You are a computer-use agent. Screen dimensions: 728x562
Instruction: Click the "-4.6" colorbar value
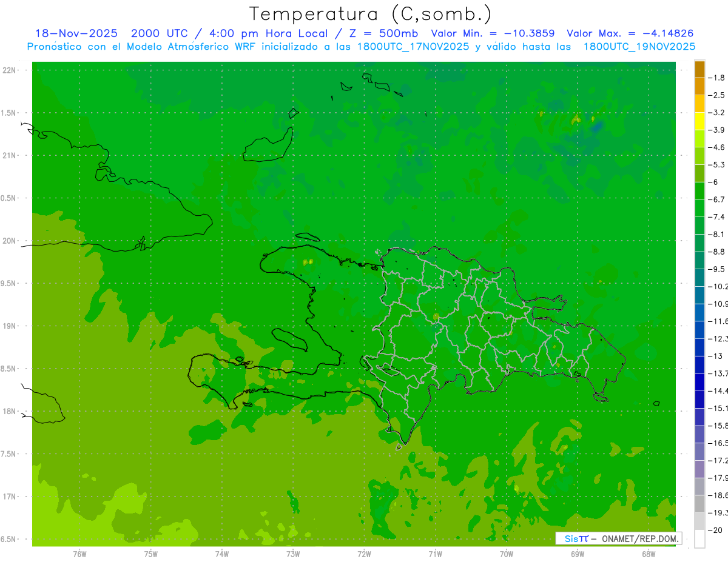(x=717, y=147)
